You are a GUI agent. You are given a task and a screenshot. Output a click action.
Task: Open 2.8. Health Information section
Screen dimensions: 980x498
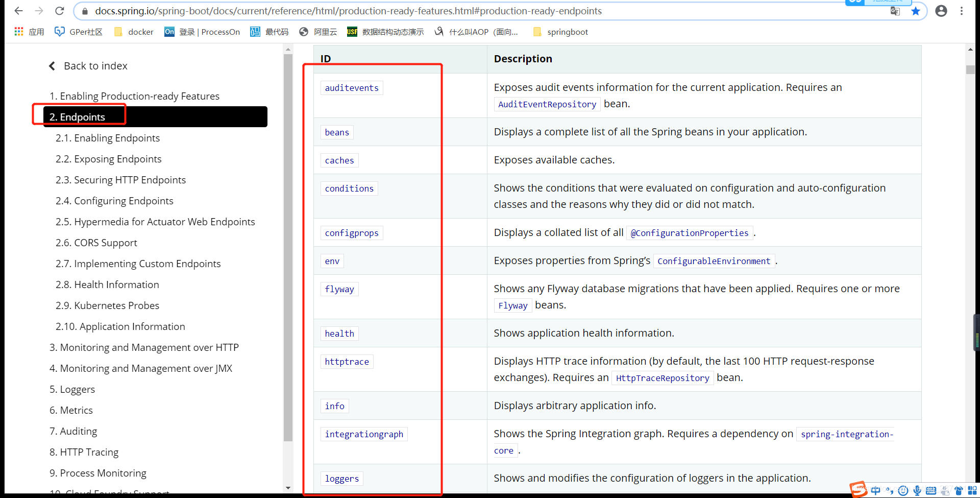click(107, 284)
